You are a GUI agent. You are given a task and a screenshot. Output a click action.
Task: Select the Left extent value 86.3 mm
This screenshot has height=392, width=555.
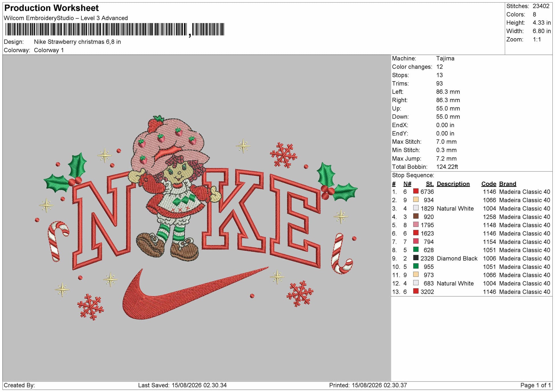(x=448, y=92)
